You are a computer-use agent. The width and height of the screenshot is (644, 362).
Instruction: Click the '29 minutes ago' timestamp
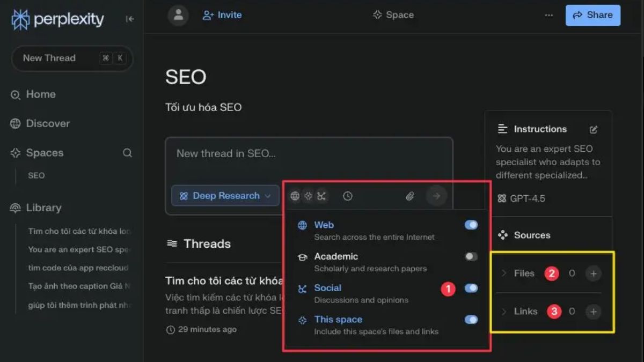[207, 329]
